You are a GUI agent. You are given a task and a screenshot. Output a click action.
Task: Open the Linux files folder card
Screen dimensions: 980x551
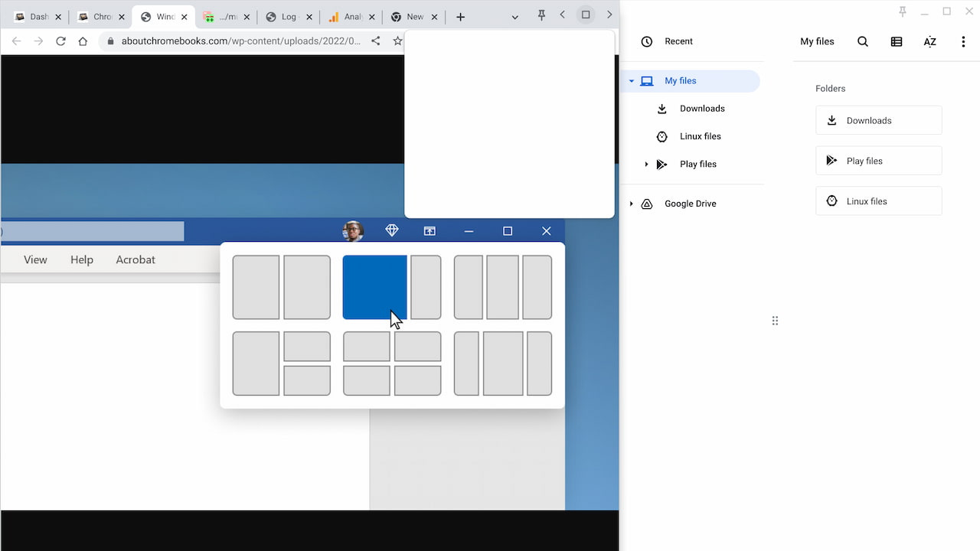coord(879,201)
